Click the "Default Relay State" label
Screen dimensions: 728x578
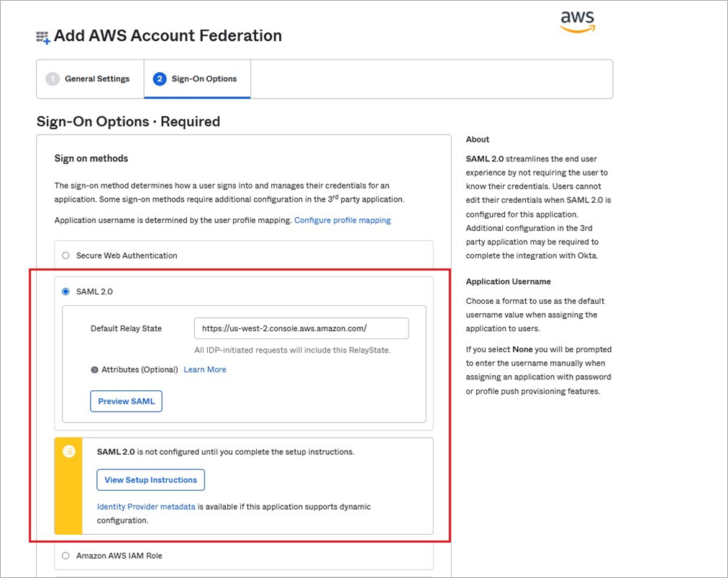(127, 328)
